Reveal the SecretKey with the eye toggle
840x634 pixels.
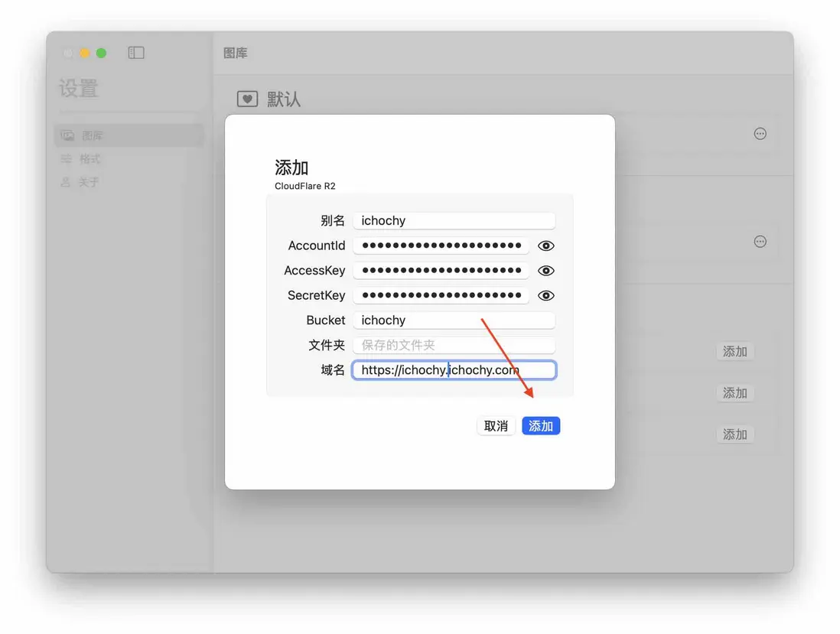(x=545, y=294)
